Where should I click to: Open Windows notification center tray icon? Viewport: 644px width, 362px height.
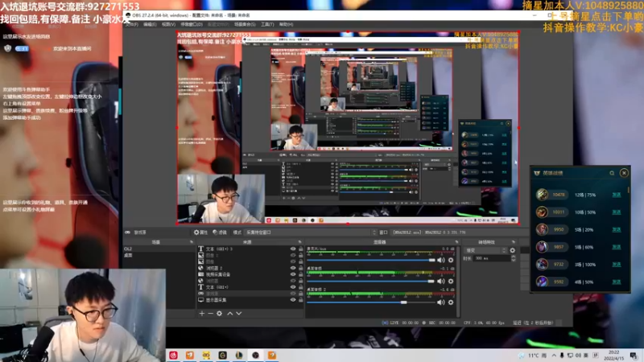634,356
